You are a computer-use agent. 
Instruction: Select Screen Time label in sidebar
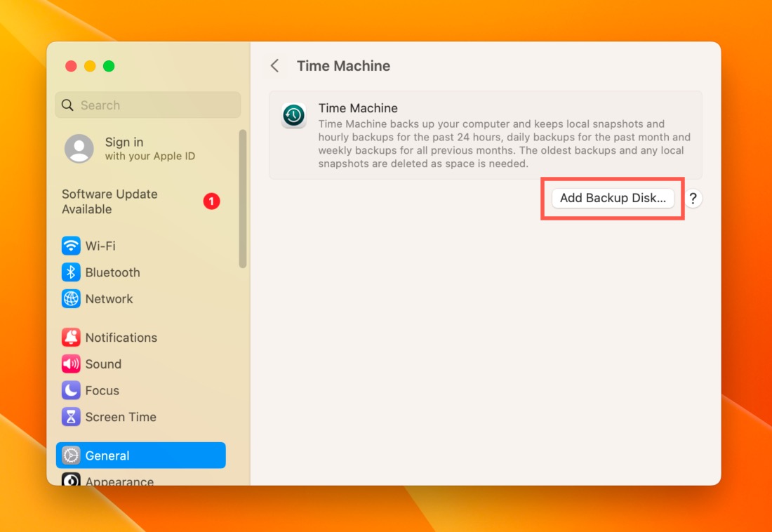pyautogui.click(x=121, y=417)
